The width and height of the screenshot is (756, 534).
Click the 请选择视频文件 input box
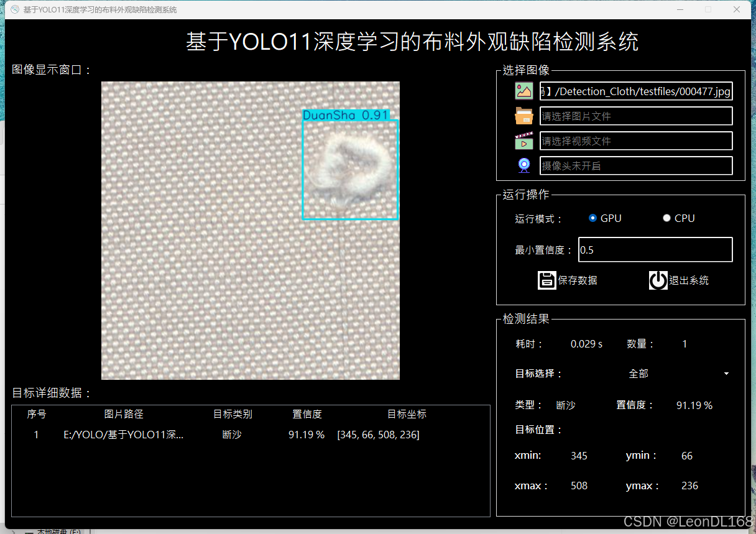[x=636, y=140]
